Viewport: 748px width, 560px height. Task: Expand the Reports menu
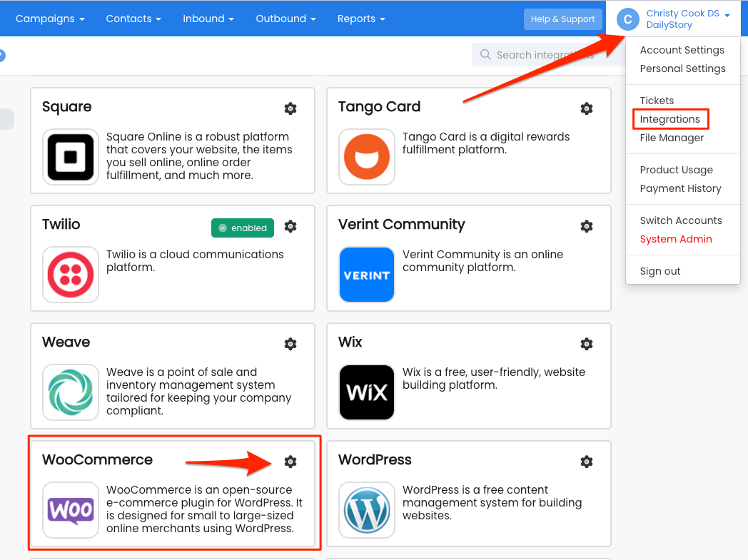point(361,19)
